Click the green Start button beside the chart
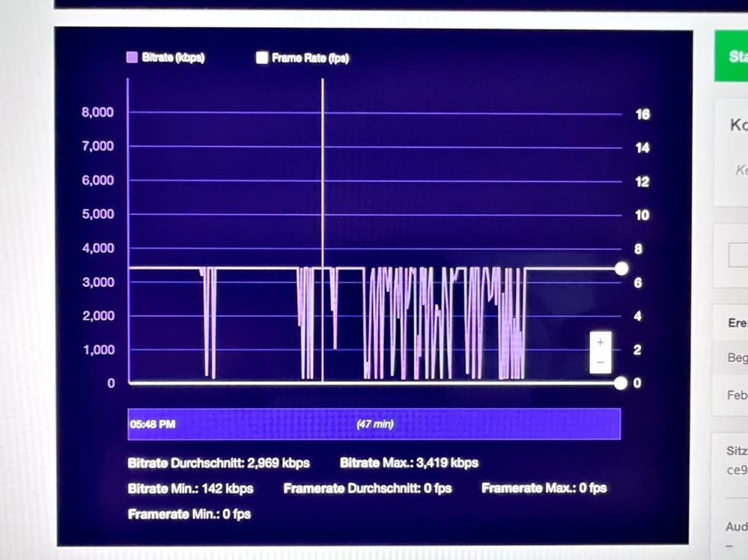Screen dimensions: 748x560 (x=731, y=56)
